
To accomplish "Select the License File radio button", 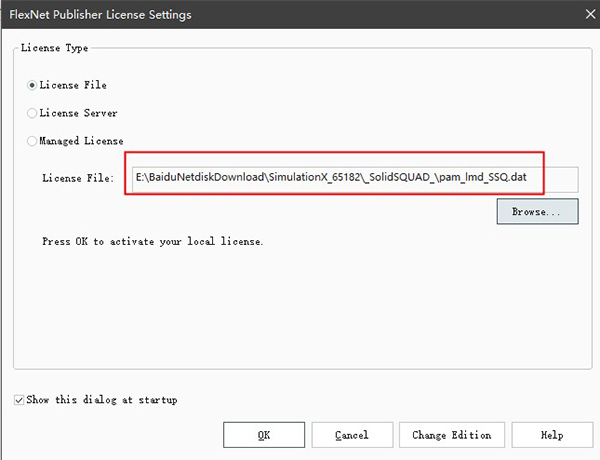I will tap(33, 86).
